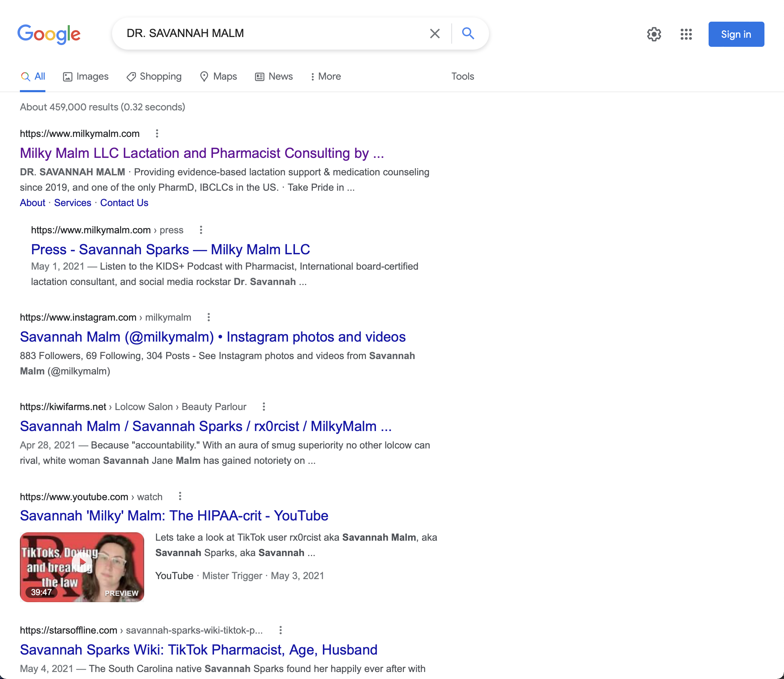Switch to the News tab
Image resolution: width=784 pixels, height=679 pixels.
click(x=273, y=76)
